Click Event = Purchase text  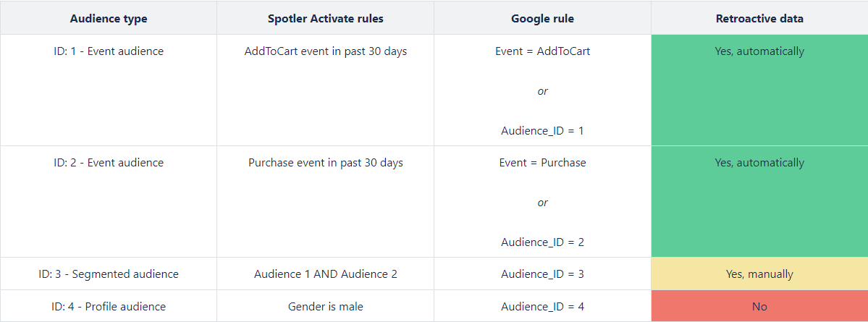coord(542,163)
